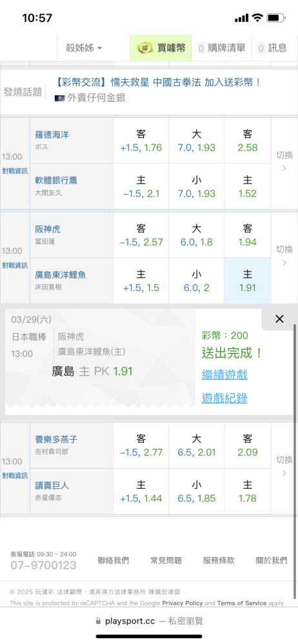Click 繼續遊戲 link
The height and width of the screenshot is (644, 298).
point(224,374)
